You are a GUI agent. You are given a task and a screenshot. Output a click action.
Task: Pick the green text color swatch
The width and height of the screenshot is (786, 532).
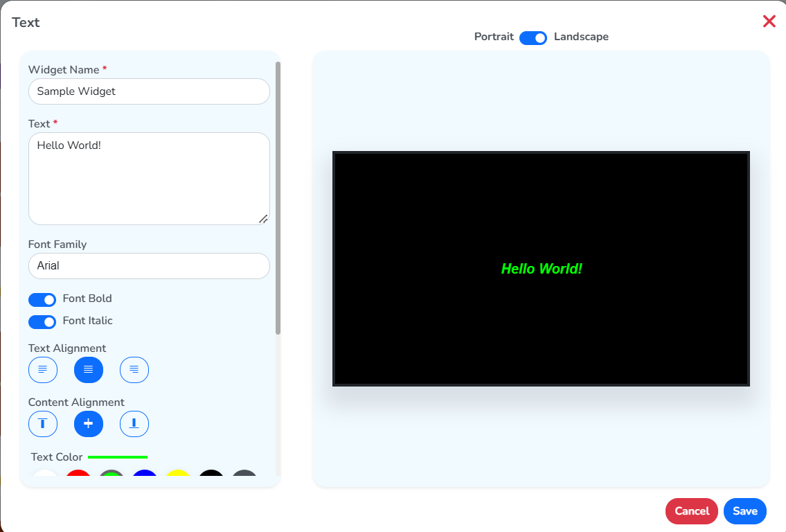111,473
